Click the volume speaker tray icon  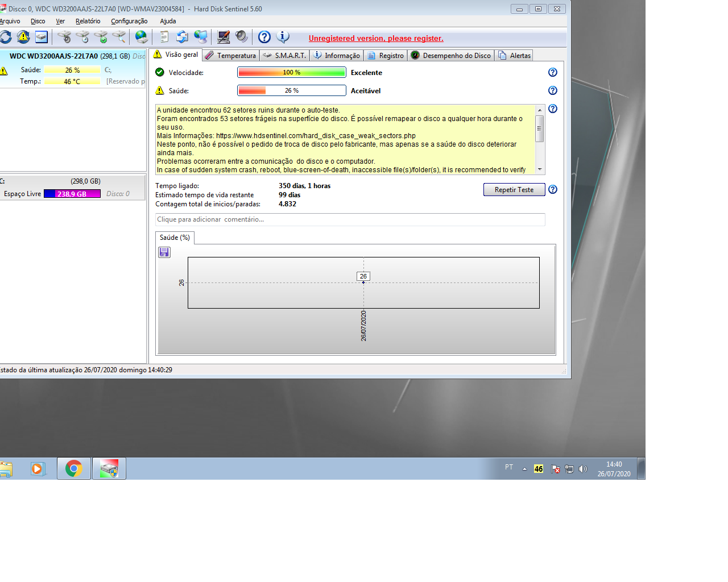[x=583, y=469]
